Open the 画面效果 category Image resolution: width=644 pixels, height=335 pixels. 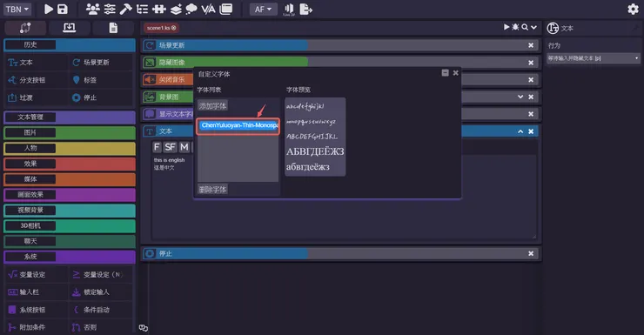tap(70, 195)
